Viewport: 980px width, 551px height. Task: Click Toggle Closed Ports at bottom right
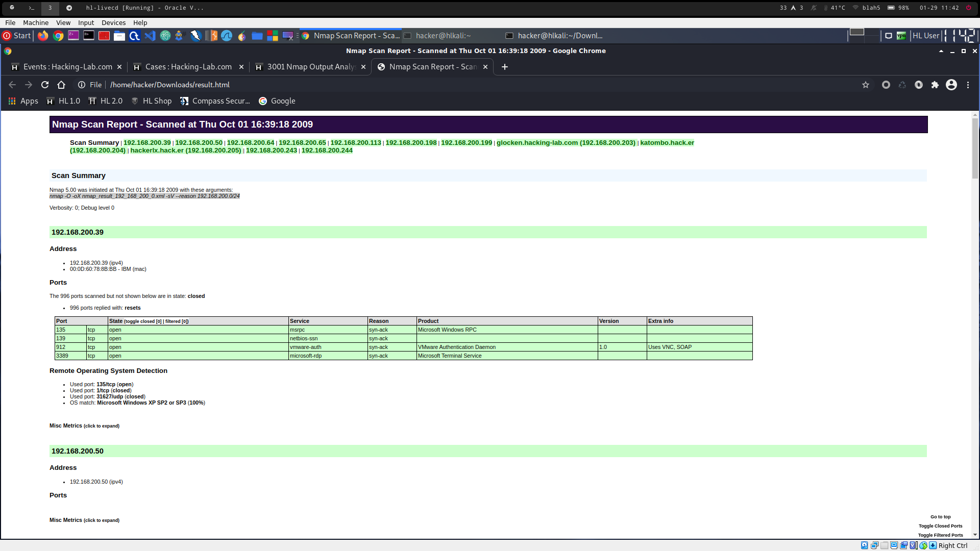(x=940, y=526)
